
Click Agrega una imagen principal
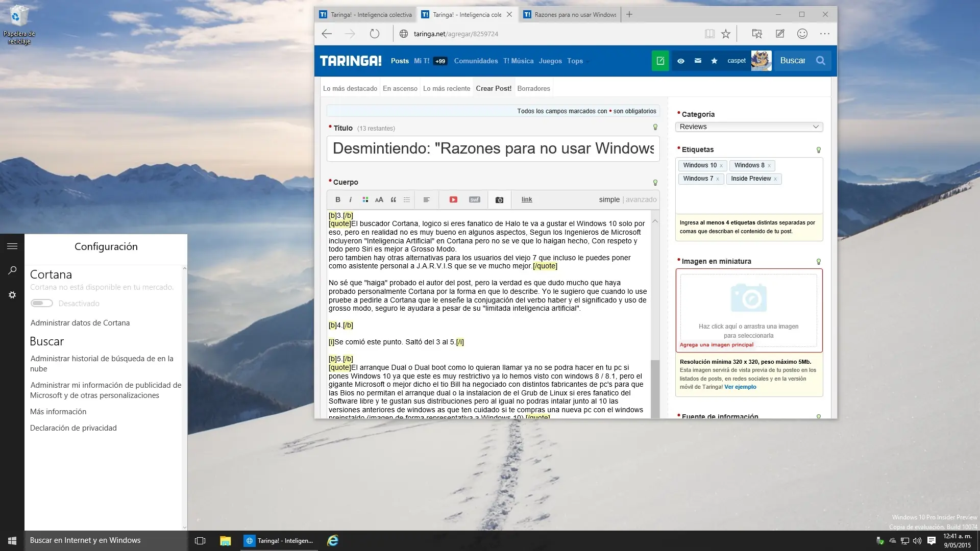717,345
